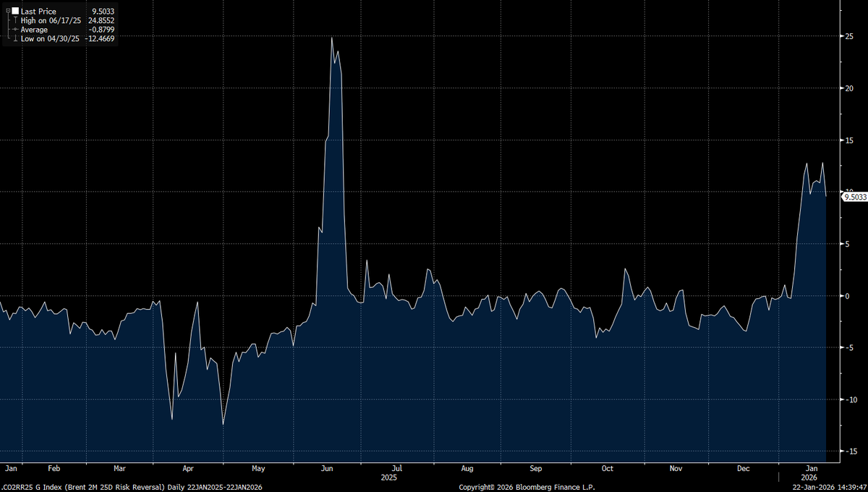This screenshot has height=492, width=868.
Task: Click the Apr month axis label
Action: click(x=188, y=469)
